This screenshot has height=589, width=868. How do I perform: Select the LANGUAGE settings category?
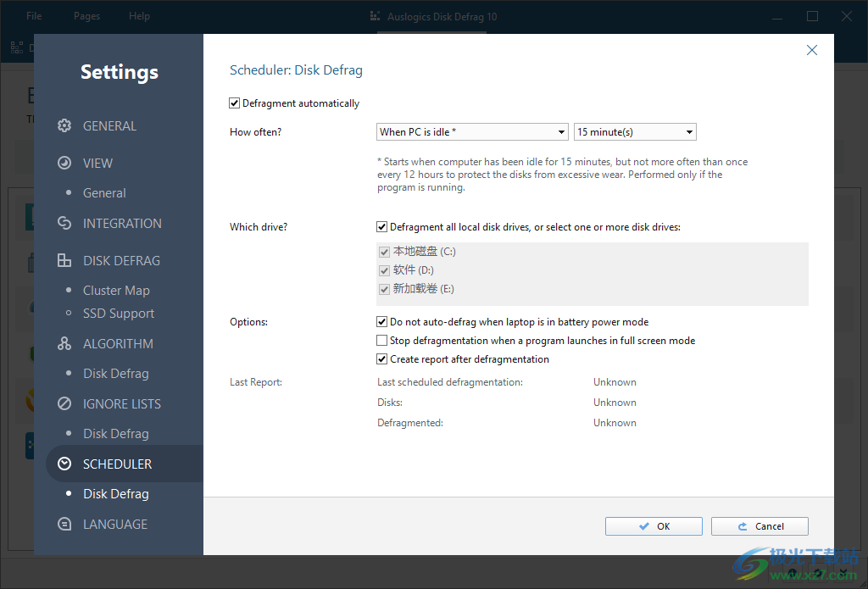(x=115, y=525)
